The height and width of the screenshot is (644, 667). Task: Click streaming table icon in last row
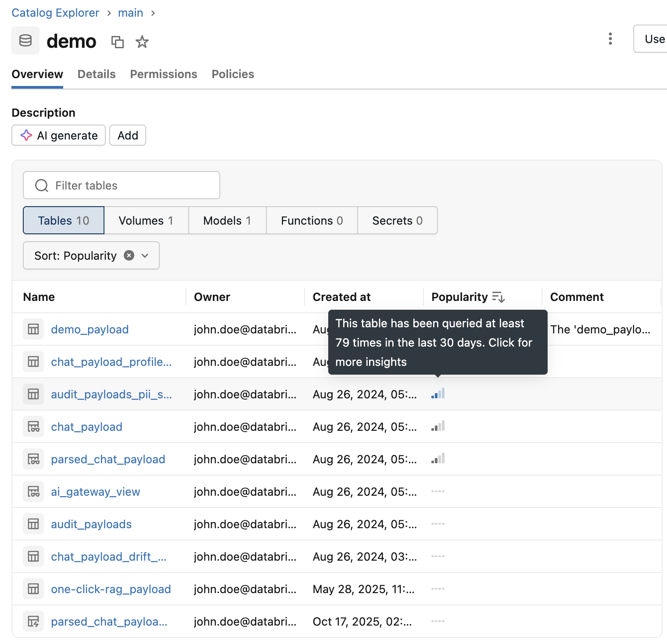coord(33,622)
